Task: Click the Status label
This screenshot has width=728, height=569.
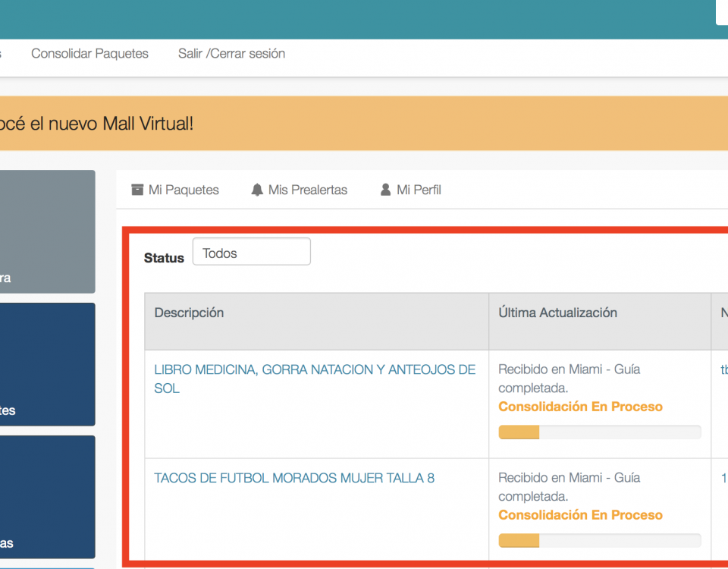Action: click(x=164, y=258)
